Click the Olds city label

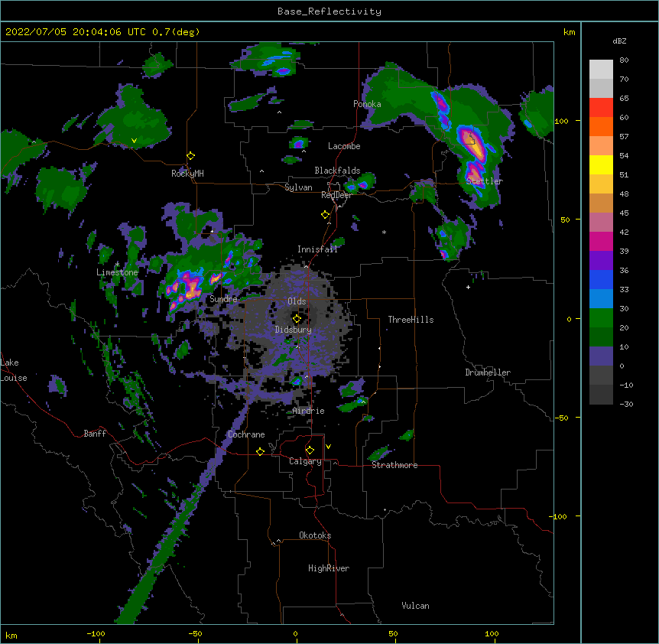(x=297, y=301)
